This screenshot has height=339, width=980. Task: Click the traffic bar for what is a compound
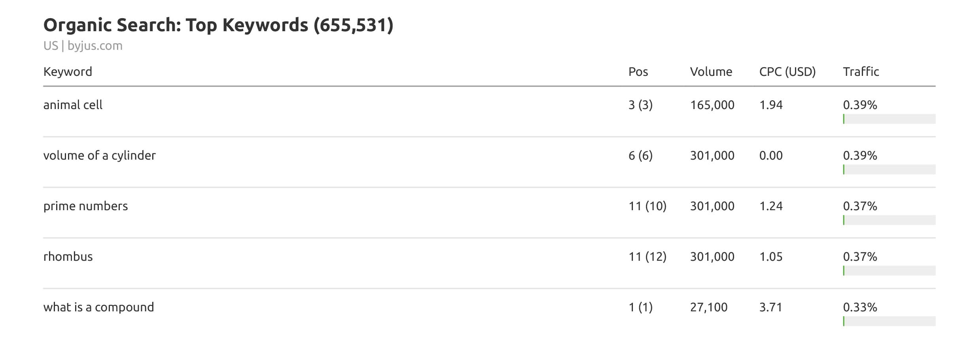[x=889, y=321]
